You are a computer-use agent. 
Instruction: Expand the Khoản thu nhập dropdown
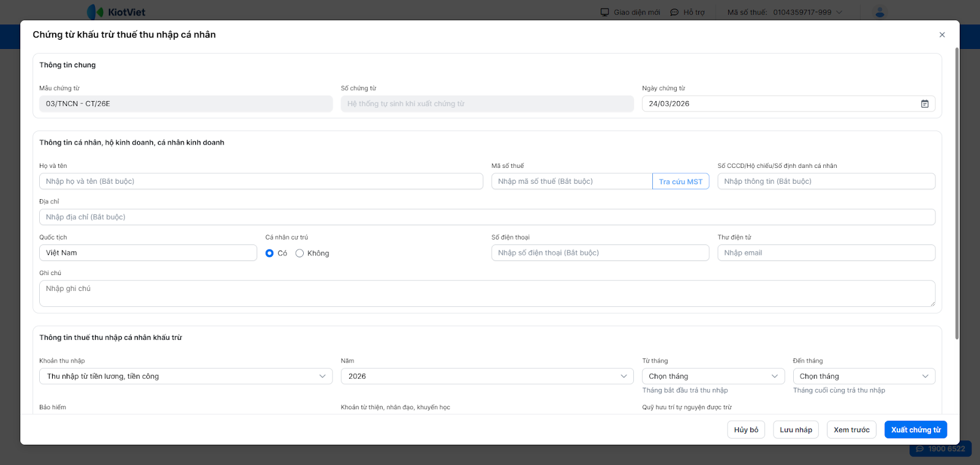pos(322,376)
